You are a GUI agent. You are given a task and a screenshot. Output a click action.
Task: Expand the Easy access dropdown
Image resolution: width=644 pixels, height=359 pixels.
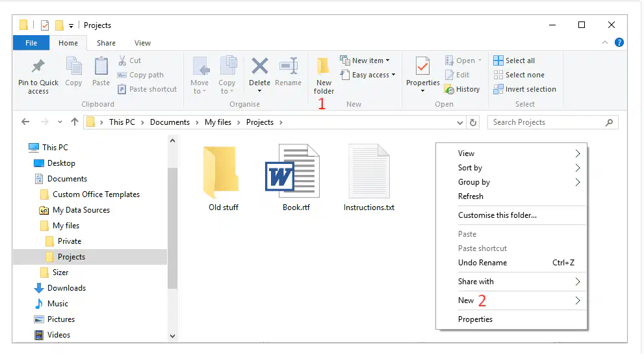[393, 75]
